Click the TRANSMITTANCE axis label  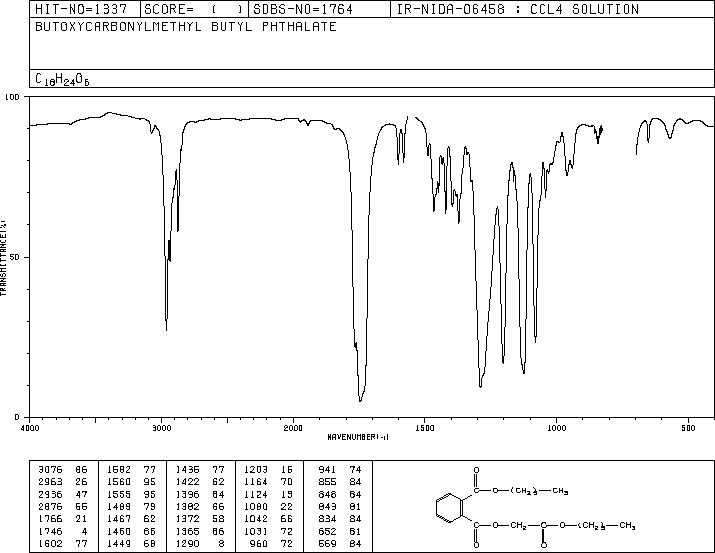(3, 258)
